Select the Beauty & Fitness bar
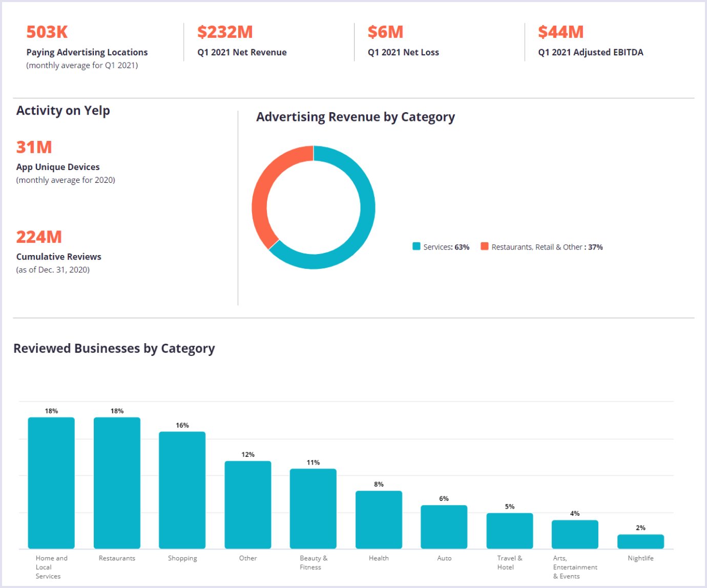 (x=313, y=509)
